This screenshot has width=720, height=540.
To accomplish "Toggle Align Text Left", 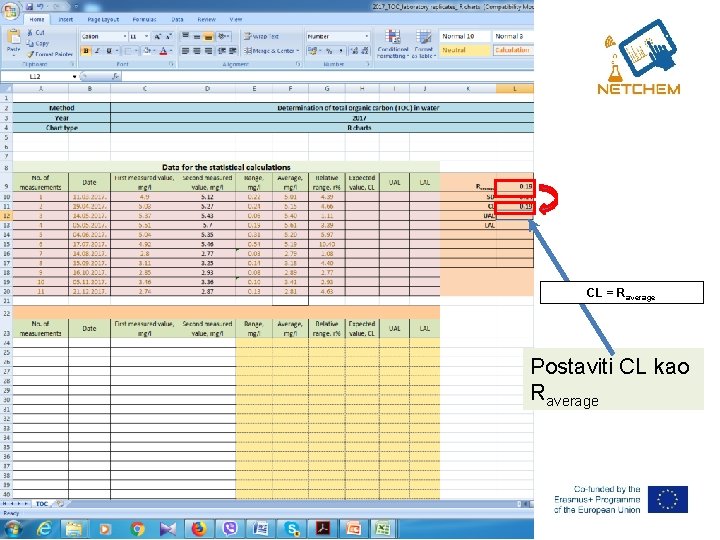I will [185, 51].
